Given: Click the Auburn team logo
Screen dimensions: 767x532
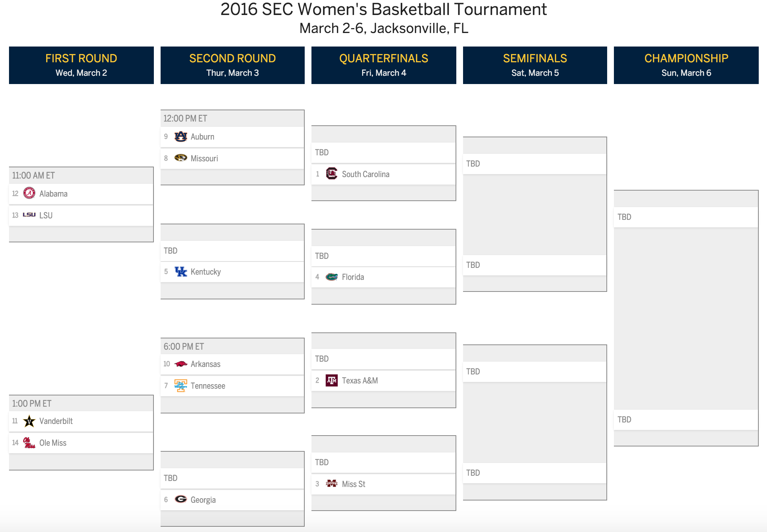Looking at the screenshot, I should [180, 137].
